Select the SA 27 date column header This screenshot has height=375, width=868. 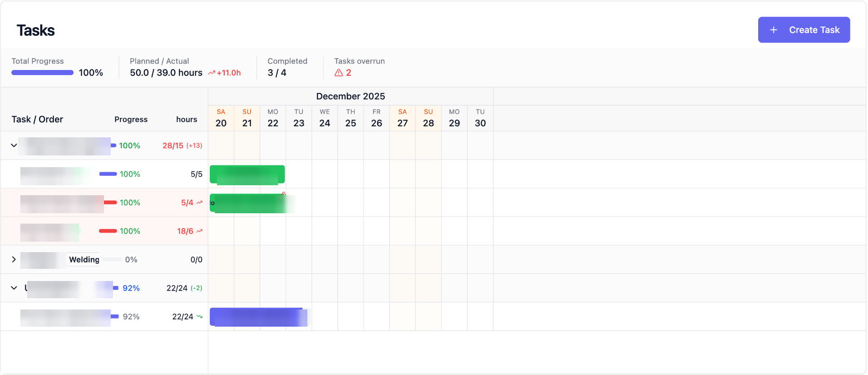(x=402, y=118)
